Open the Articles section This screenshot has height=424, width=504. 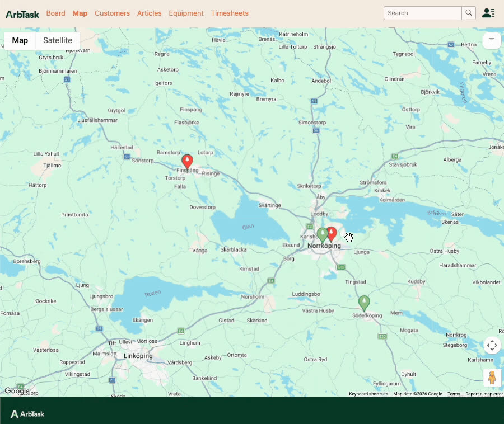(149, 13)
